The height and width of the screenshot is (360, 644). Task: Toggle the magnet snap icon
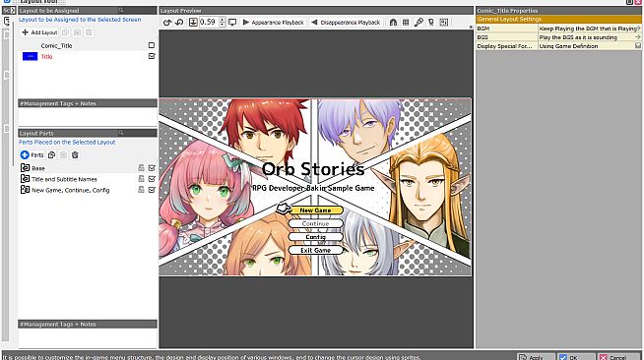[393, 23]
